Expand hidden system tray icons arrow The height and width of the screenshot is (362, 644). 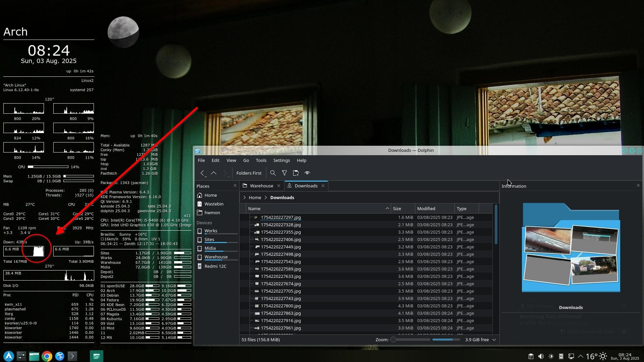[581, 356]
